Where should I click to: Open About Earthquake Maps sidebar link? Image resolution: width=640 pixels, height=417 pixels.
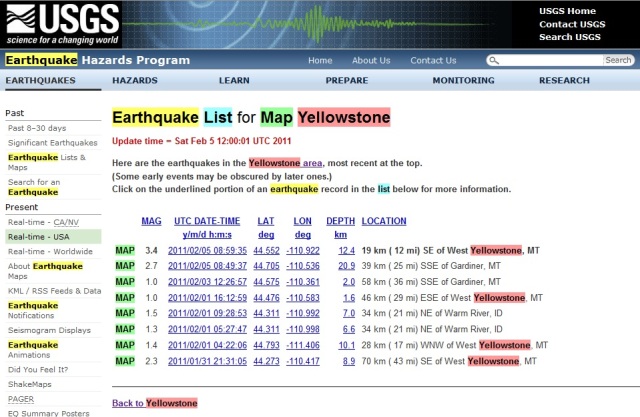pos(45,271)
